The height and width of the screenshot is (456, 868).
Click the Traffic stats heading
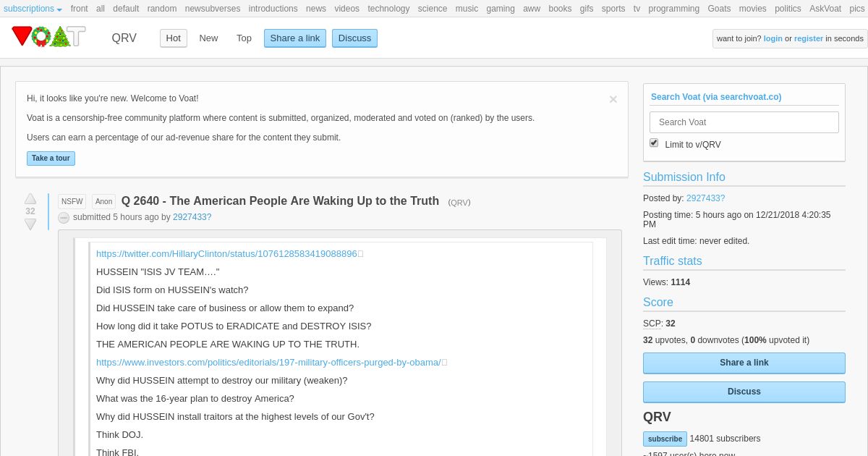pos(673,261)
